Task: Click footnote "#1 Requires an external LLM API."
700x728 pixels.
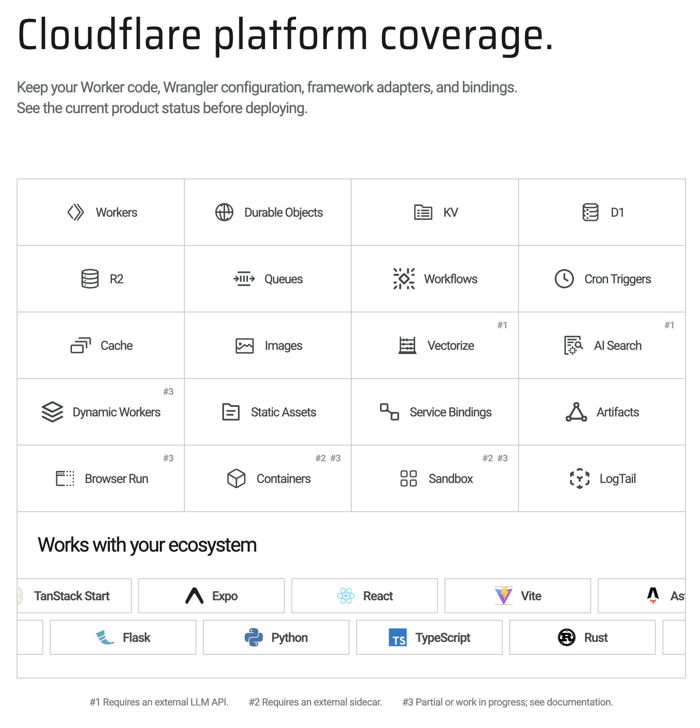Action: 159,702
